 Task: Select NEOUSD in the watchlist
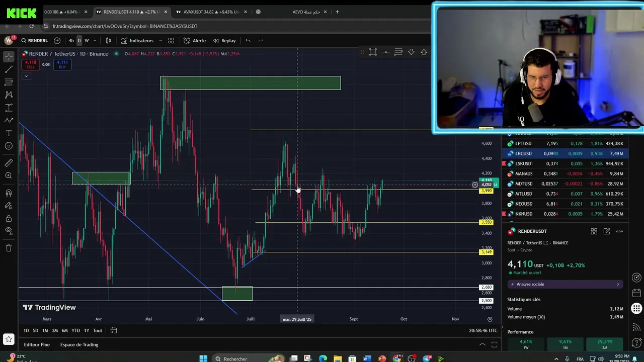(565, 204)
